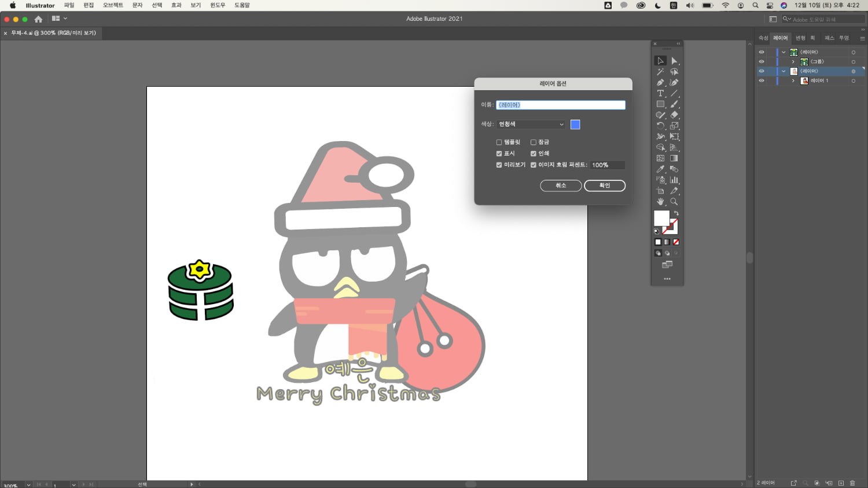Viewport: 868px width, 488px height.
Task: Hide the 레이어 1 sublayer via eye icon
Action: [x=762, y=80]
